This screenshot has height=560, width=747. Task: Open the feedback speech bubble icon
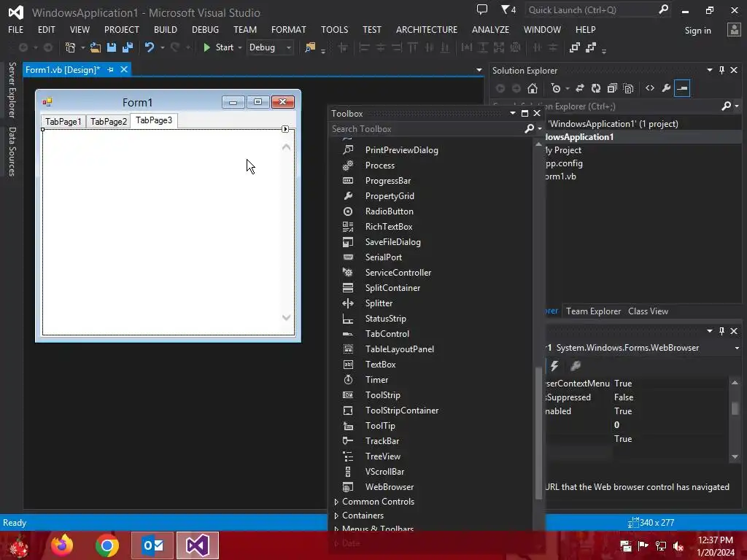pos(482,9)
